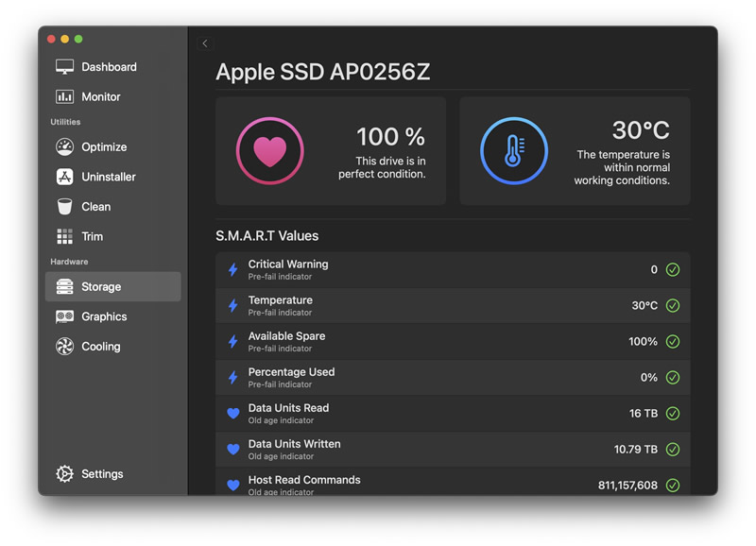The image size is (756, 546).
Task: Click the S.M.A.R.T Values heading
Action: tap(267, 236)
